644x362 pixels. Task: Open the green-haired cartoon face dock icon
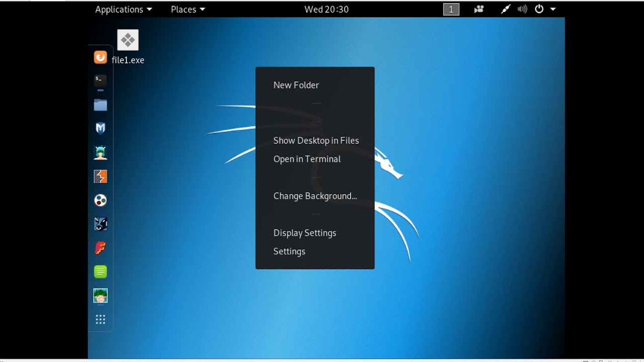tap(101, 296)
